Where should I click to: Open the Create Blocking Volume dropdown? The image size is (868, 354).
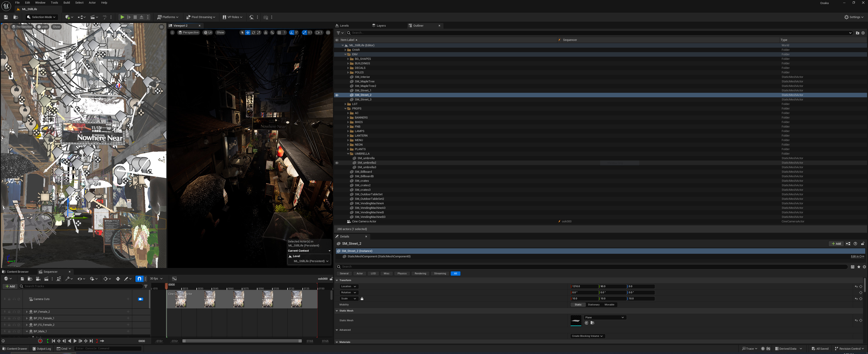tap(587, 336)
